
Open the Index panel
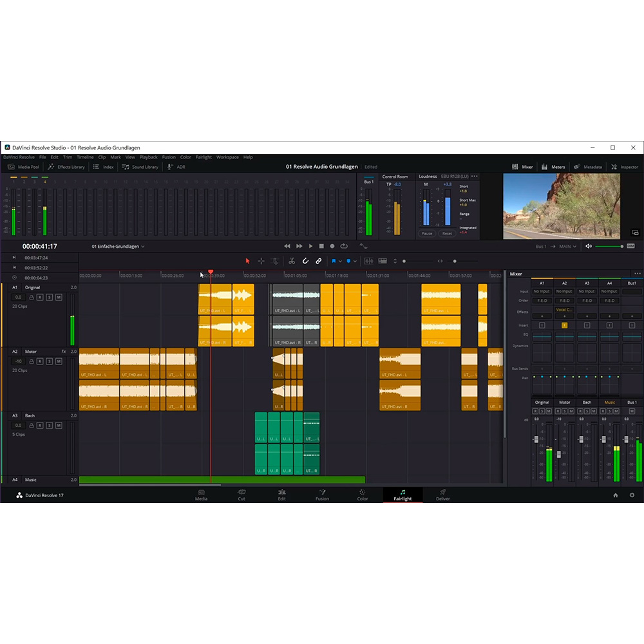tap(103, 167)
